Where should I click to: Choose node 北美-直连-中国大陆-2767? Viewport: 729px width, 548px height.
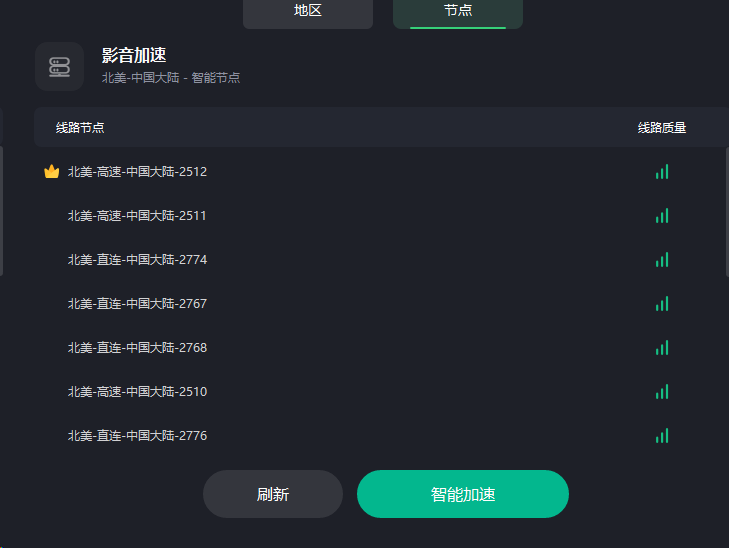click(379, 304)
